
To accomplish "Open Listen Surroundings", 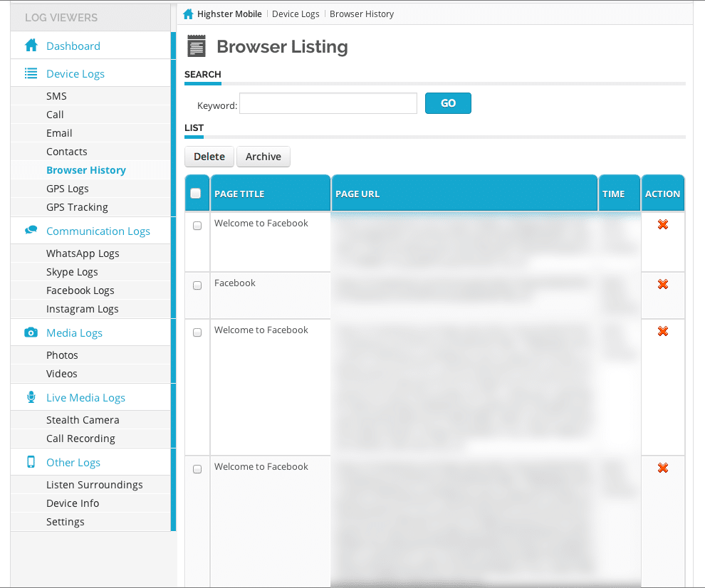I will [95, 485].
